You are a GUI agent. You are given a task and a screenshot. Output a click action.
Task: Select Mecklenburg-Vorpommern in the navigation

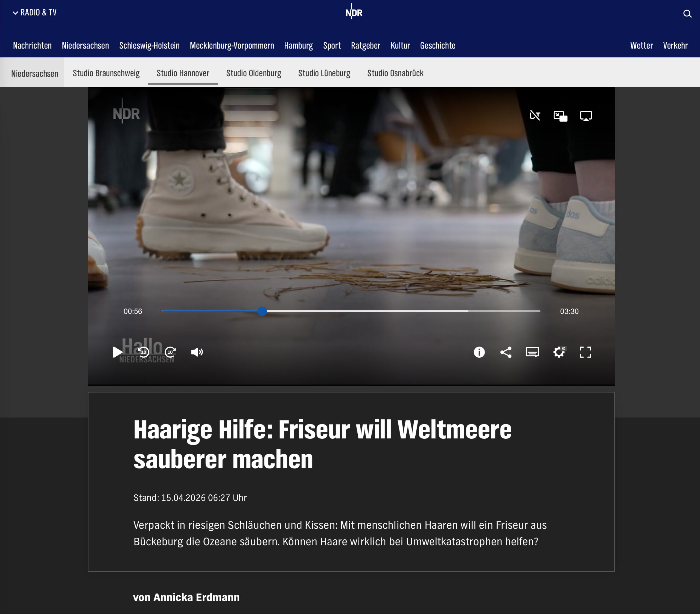[x=232, y=46]
